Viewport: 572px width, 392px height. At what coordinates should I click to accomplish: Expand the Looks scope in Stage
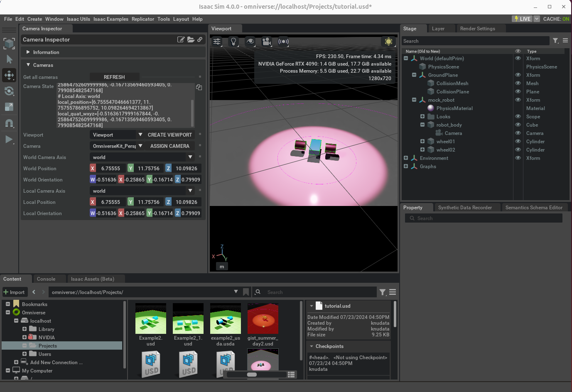click(x=422, y=116)
